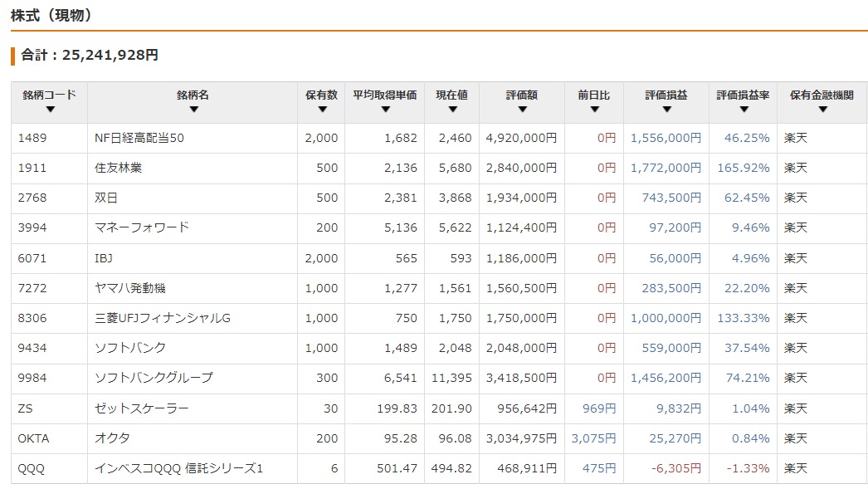The height and width of the screenshot is (489, 868).
Task: Sort by 評価損益率 column arrow
Action: coord(744,110)
